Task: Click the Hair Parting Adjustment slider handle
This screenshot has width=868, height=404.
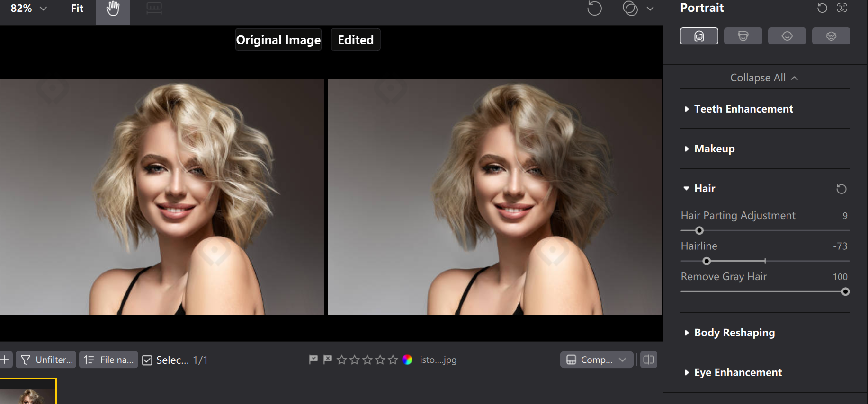Action: [x=699, y=231]
